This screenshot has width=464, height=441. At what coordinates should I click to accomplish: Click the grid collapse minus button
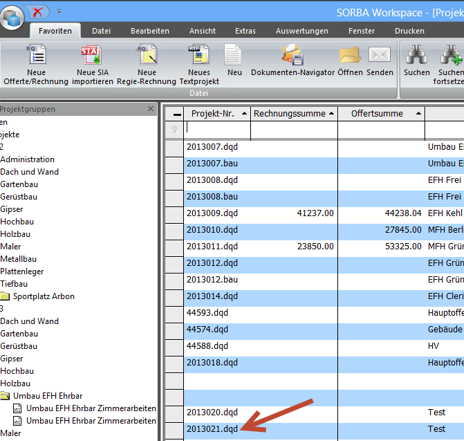click(177, 114)
